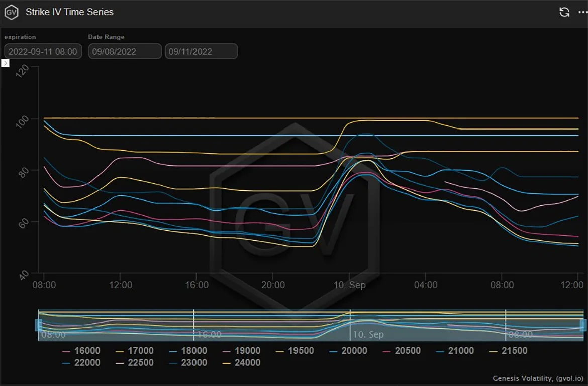
Task: Toggle the 18000 strike series in legend
Action: click(188, 351)
